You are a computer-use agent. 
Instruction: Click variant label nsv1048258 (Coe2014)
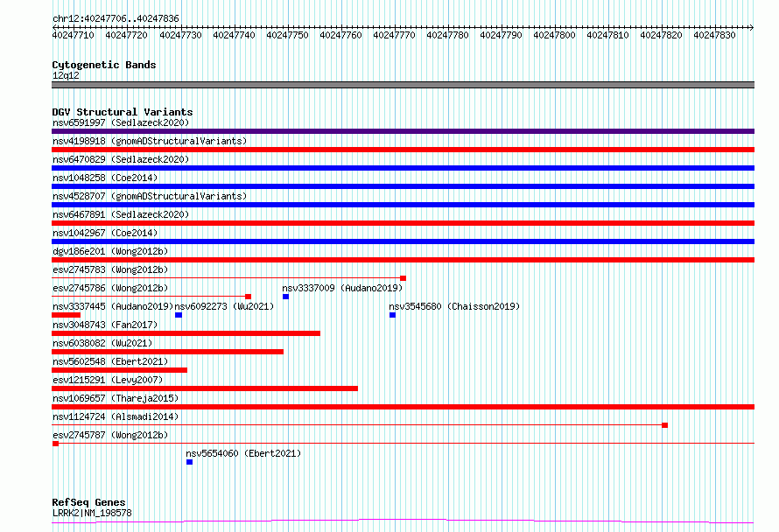tap(105, 178)
